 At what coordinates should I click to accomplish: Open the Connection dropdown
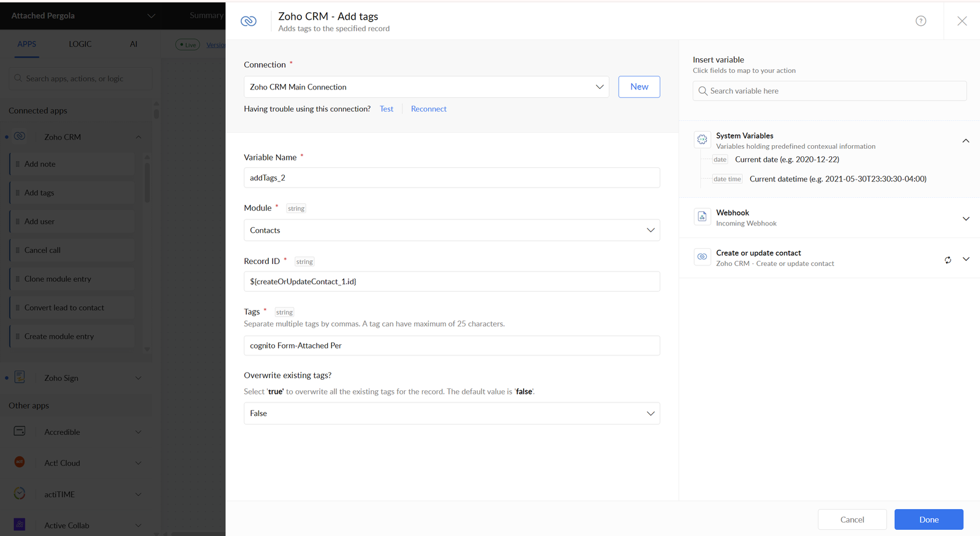coord(426,87)
